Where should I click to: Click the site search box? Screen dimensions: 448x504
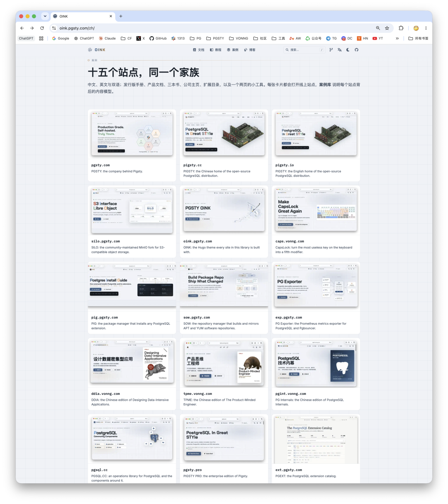pyautogui.click(x=304, y=50)
